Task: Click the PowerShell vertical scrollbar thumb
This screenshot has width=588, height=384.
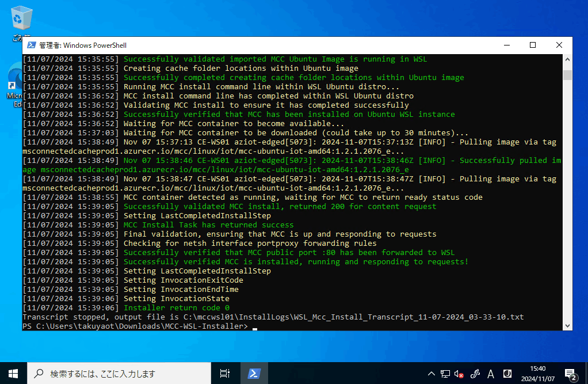Action: [x=567, y=75]
